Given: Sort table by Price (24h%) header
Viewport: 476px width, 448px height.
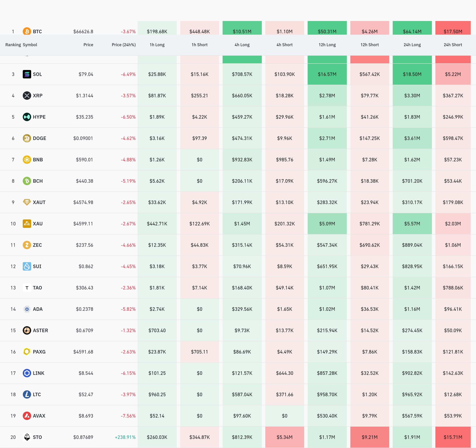Looking at the screenshot, I should pyautogui.click(x=124, y=45).
